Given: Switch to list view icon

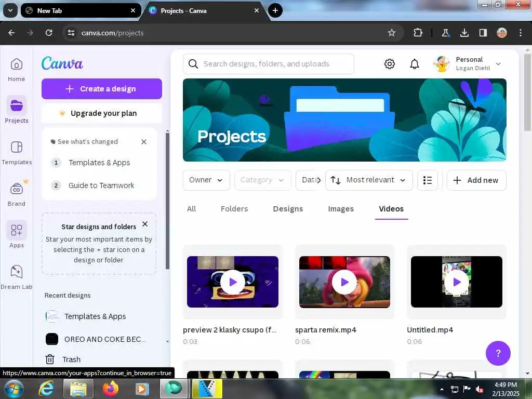Looking at the screenshot, I should (x=428, y=180).
